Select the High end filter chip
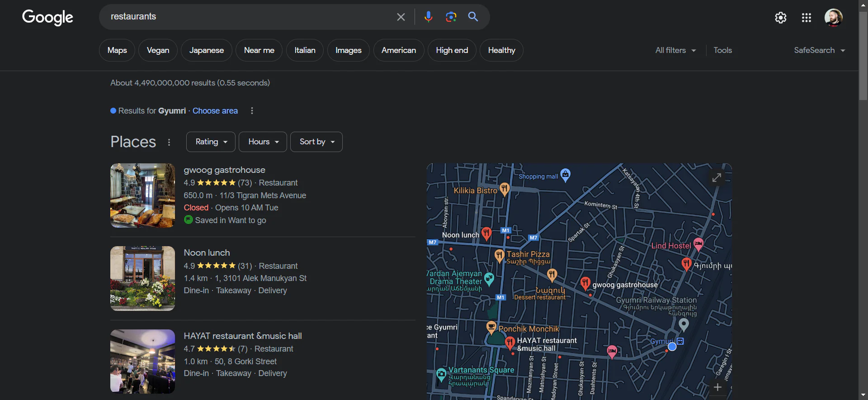Image resolution: width=868 pixels, height=400 pixels. [452, 50]
